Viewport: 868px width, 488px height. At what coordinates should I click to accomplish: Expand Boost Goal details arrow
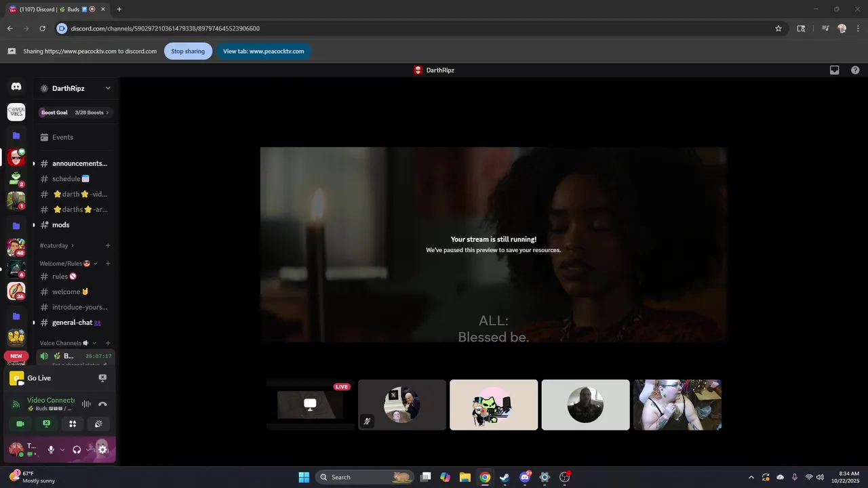(107, 113)
